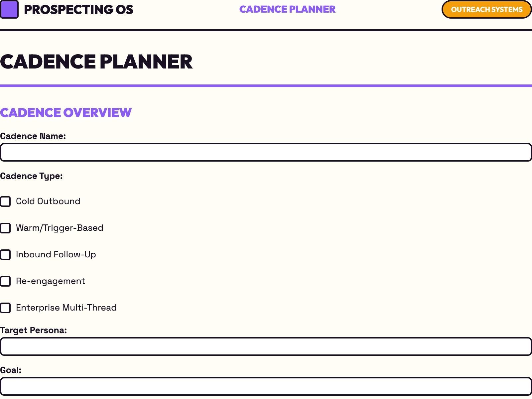Select the Re-engagement cadence type
Viewport: 532px width, 399px height.
point(6,281)
